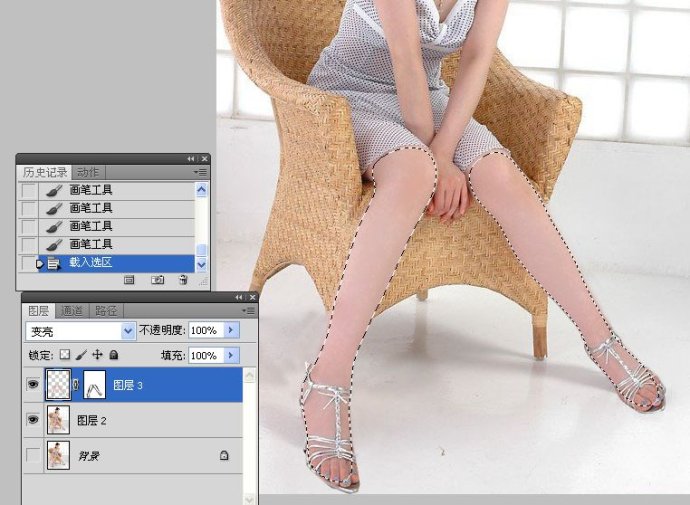Expand the 不透明度 opacity arrow

(x=231, y=330)
